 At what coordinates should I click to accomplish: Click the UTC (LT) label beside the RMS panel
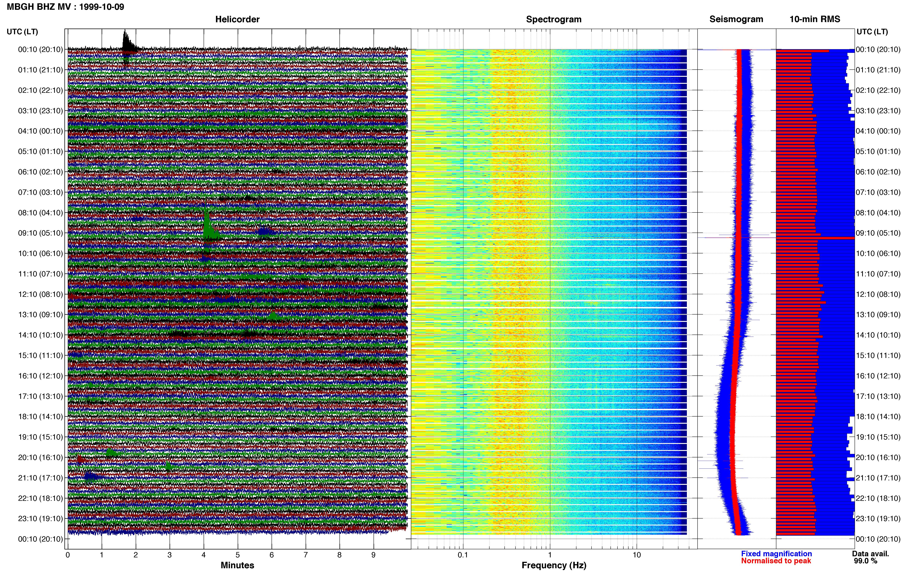click(872, 32)
